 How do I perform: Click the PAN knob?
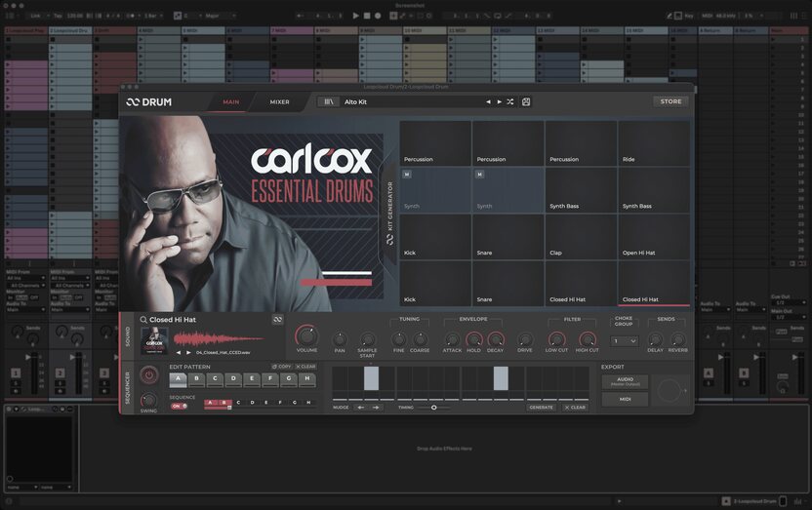click(x=340, y=339)
